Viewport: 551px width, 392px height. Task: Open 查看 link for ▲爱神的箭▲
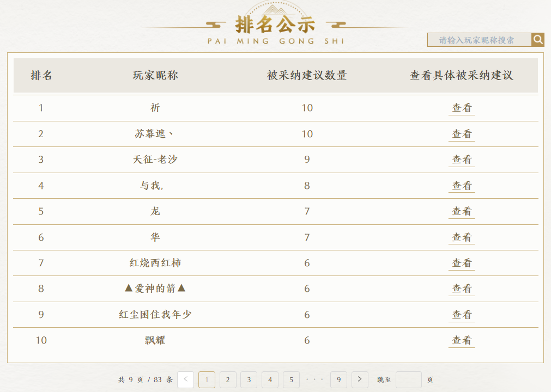(x=462, y=289)
